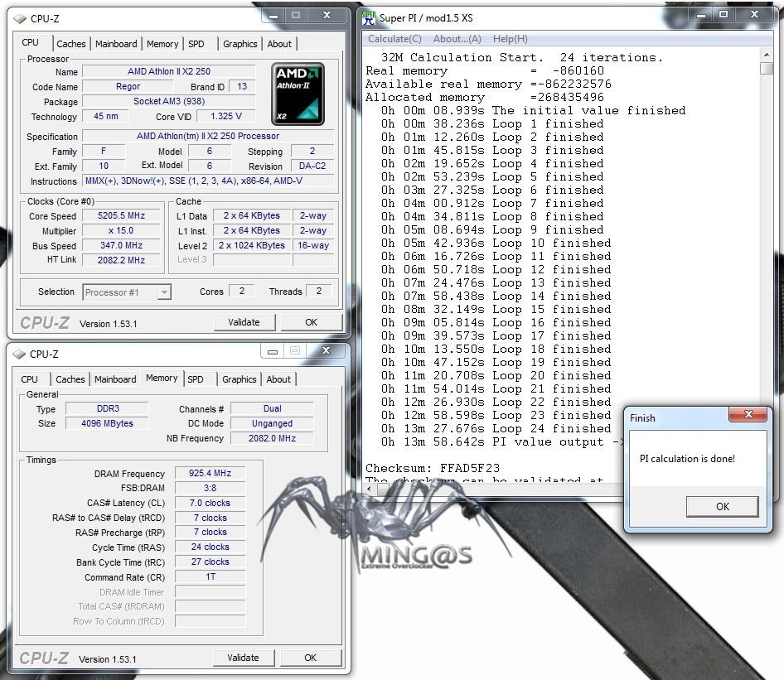Click Validate in the top CPU-Z window
784x680 pixels.
click(x=244, y=322)
